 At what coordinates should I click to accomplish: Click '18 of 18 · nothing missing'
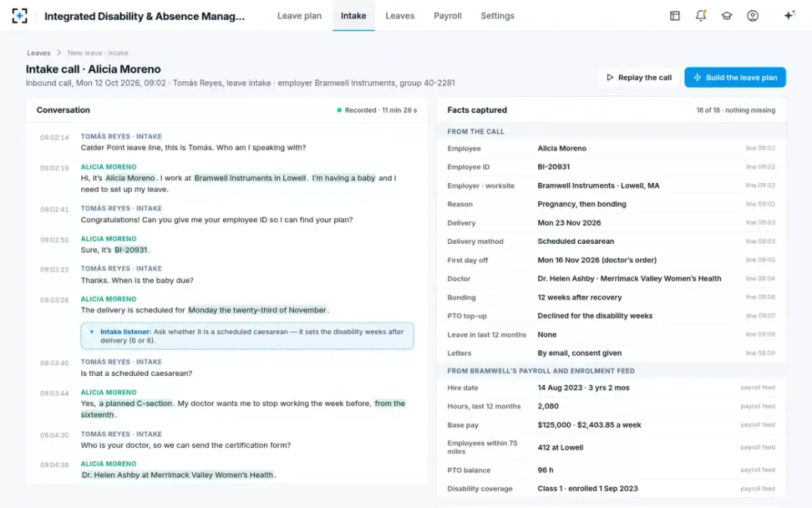pyautogui.click(x=736, y=110)
